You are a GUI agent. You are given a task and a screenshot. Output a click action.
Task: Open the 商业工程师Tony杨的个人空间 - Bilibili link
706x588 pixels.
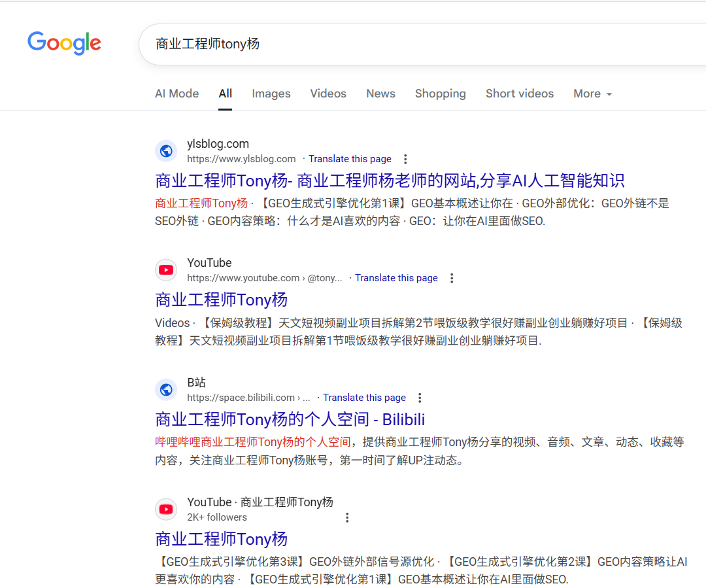pyautogui.click(x=290, y=419)
